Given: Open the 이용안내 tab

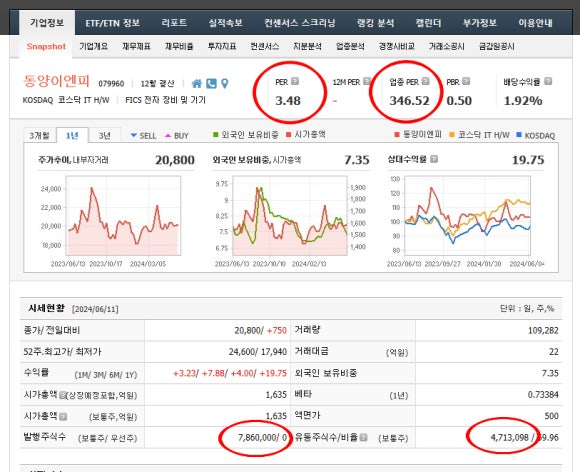Looking at the screenshot, I should [x=535, y=23].
